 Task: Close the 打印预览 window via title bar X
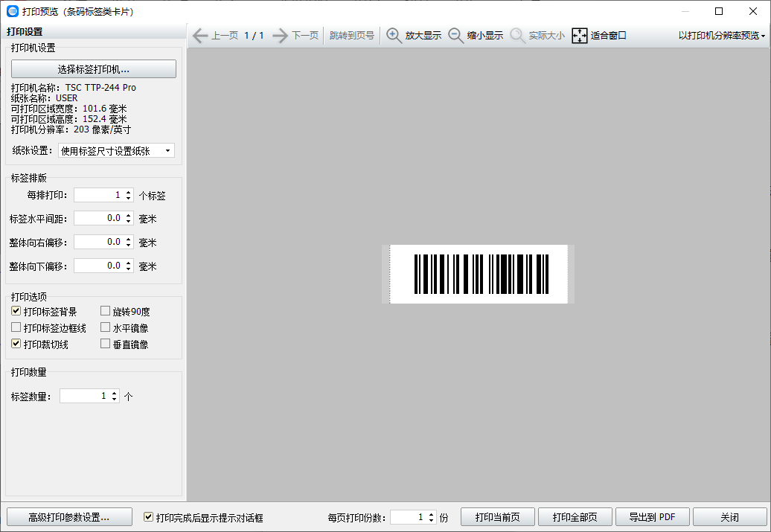[753, 11]
